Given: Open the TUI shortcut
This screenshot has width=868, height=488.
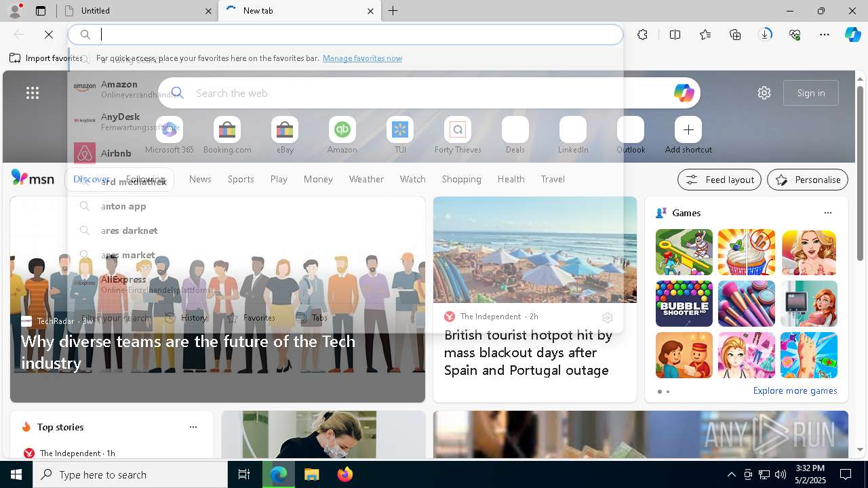Looking at the screenshot, I should click(x=400, y=136).
